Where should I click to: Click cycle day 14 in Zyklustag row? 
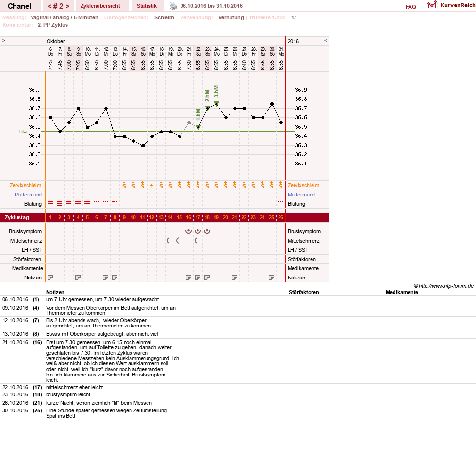click(x=170, y=218)
